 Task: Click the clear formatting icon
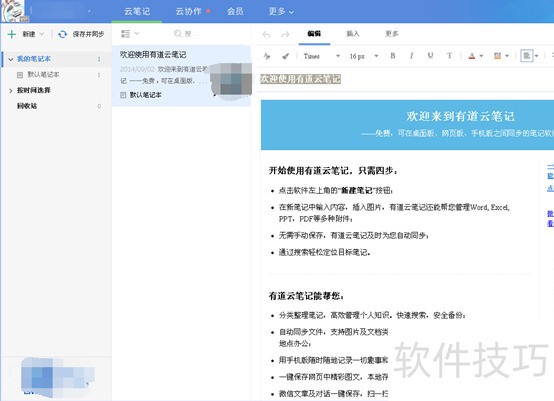click(x=267, y=56)
